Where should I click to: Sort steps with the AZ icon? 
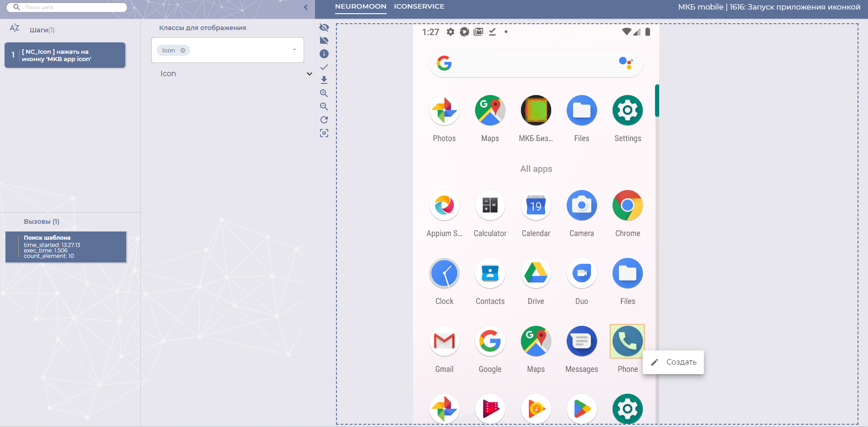tap(15, 28)
